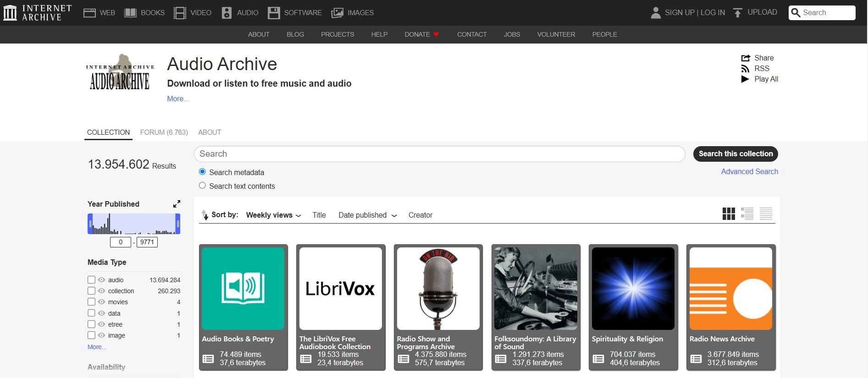Screen dimensions: 868x378
Task: Hide the collection media type results
Action: click(x=101, y=291)
